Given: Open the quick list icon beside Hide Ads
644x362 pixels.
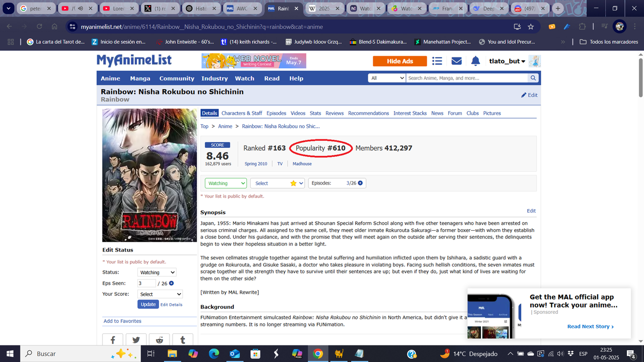Looking at the screenshot, I should pyautogui.click(x=437, y=61).
